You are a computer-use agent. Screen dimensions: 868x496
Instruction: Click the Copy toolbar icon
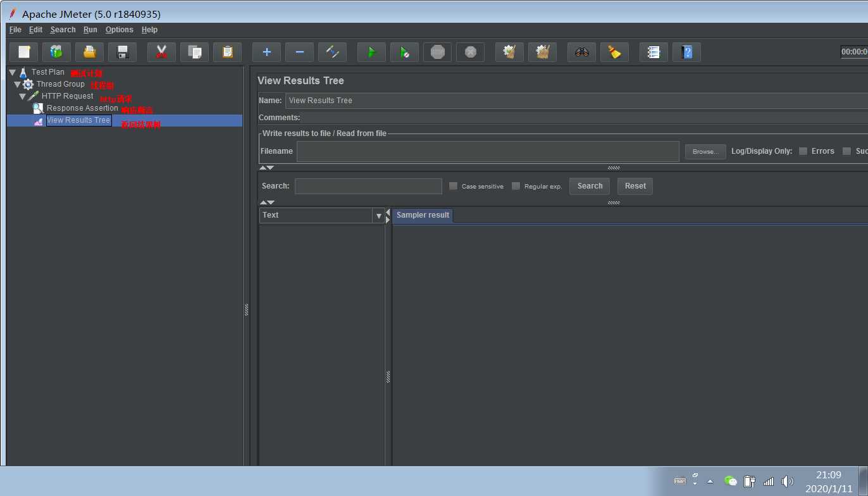point(195,52)
